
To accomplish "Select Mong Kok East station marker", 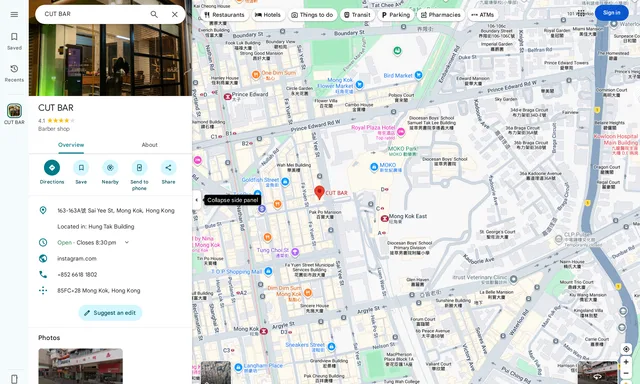I will tap(384, 219).
